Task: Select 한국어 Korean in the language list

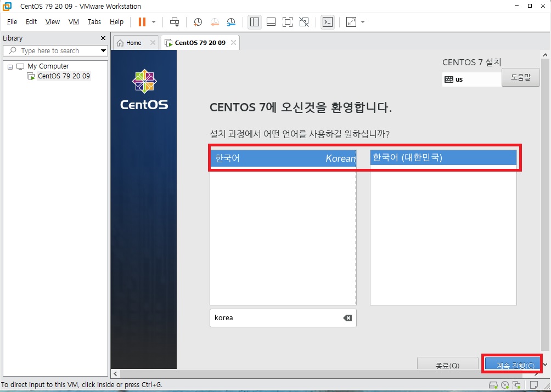Action: coord(283,158)
